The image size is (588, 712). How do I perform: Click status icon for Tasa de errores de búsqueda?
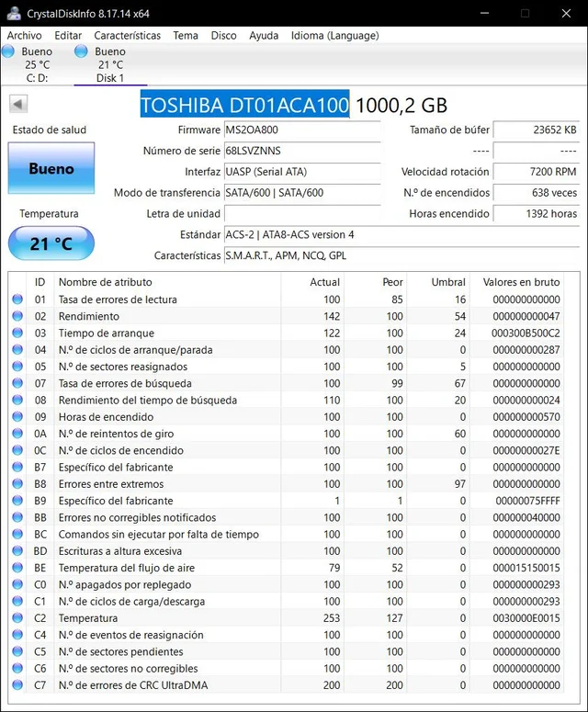pyautogui.click(x=17, y=383)
